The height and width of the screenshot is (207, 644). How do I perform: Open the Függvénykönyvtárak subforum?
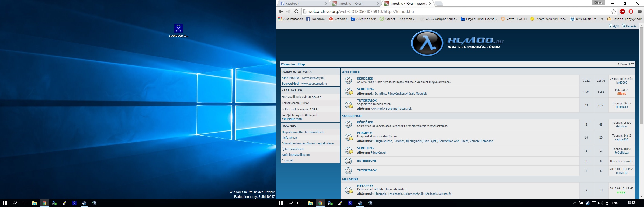tap(401, 94)
